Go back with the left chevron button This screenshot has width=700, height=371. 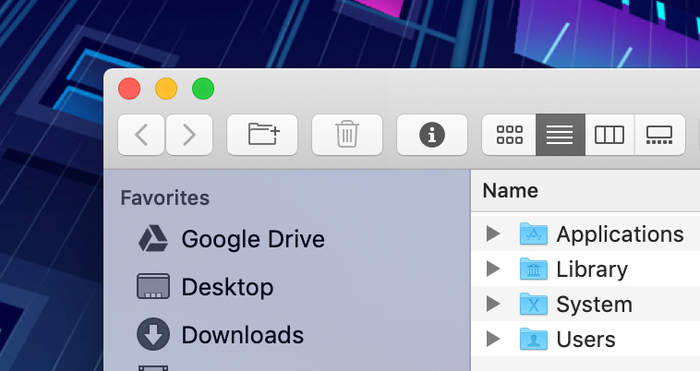(x=142, y=135)
